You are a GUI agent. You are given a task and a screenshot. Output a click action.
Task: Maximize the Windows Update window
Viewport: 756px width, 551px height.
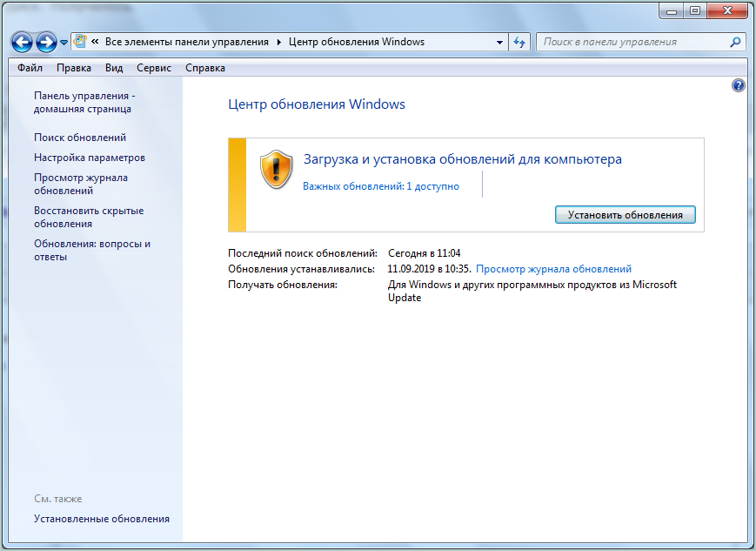point(695,11)
